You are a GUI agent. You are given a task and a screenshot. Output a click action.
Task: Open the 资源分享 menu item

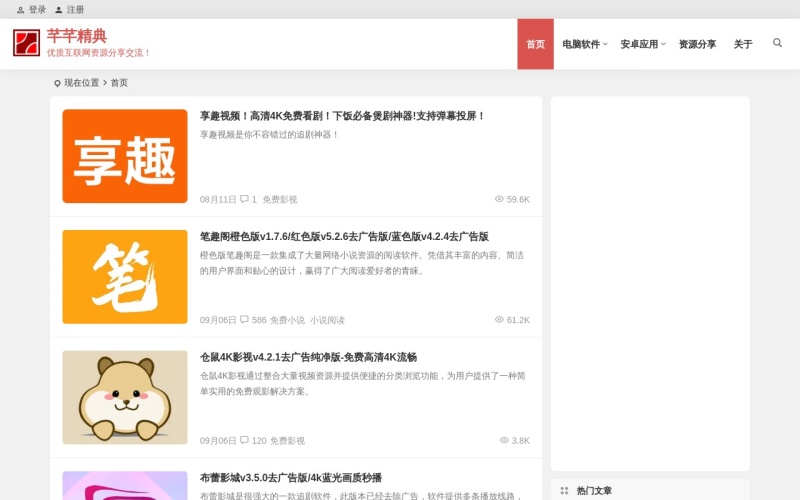(697, 44)
